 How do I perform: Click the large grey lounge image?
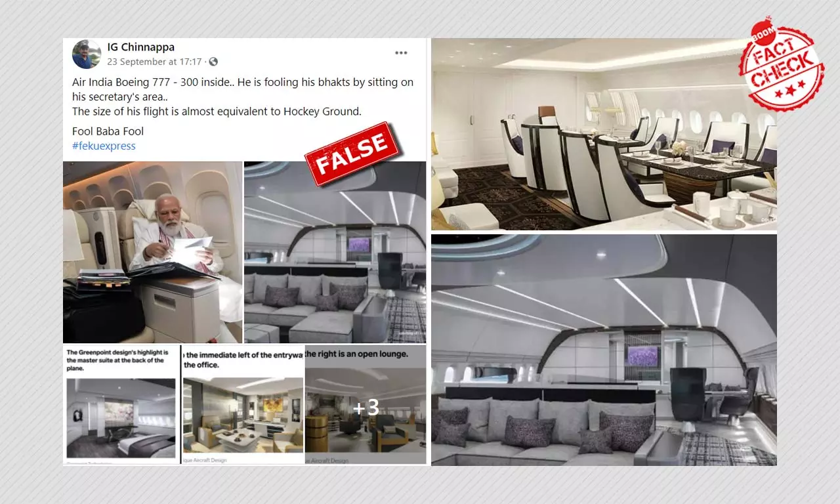coord(604,350)
